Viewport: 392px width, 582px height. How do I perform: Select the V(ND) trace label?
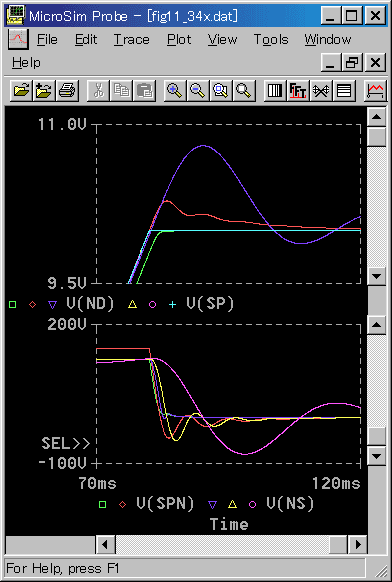(x=90, y=304)
